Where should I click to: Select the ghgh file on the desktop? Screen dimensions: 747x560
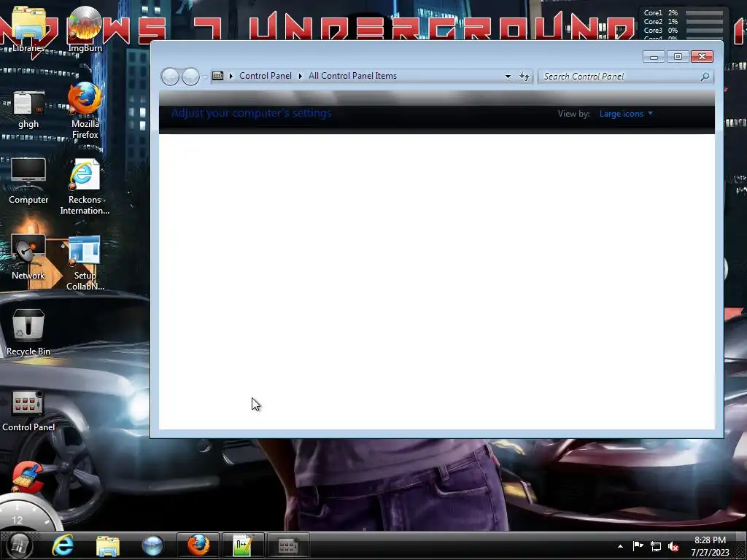pos(28,109)
